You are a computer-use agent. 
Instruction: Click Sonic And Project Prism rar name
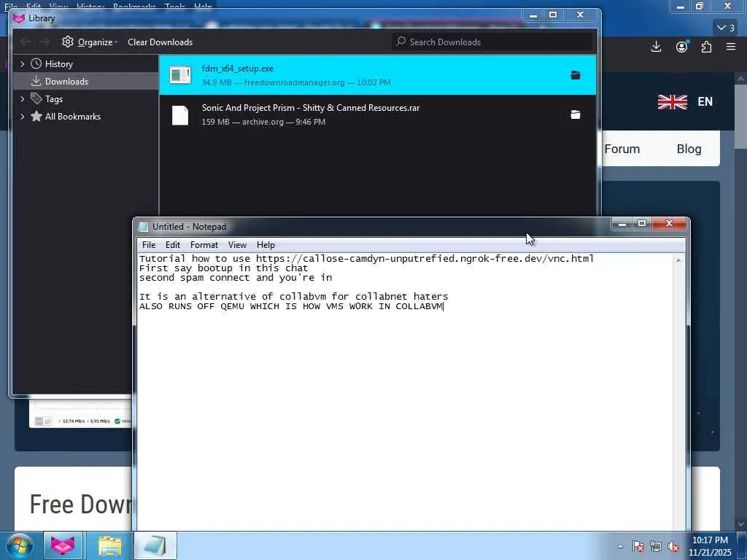tap(311, 108)
